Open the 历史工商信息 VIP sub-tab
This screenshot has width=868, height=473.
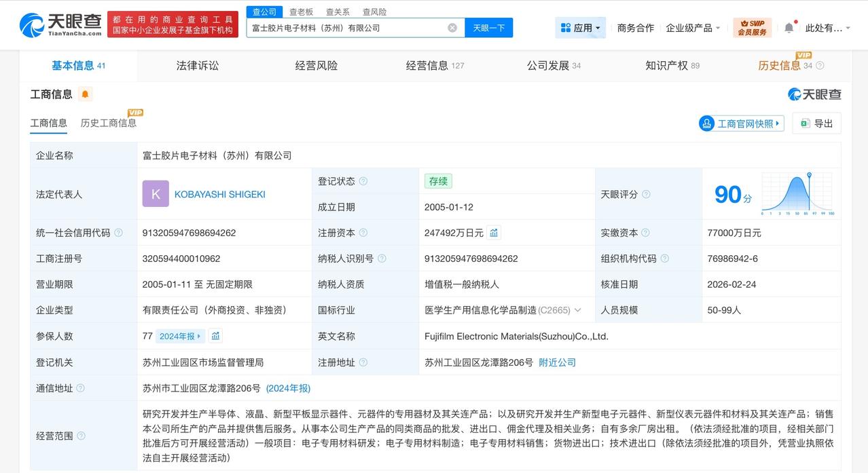click(x=109, y=124)
